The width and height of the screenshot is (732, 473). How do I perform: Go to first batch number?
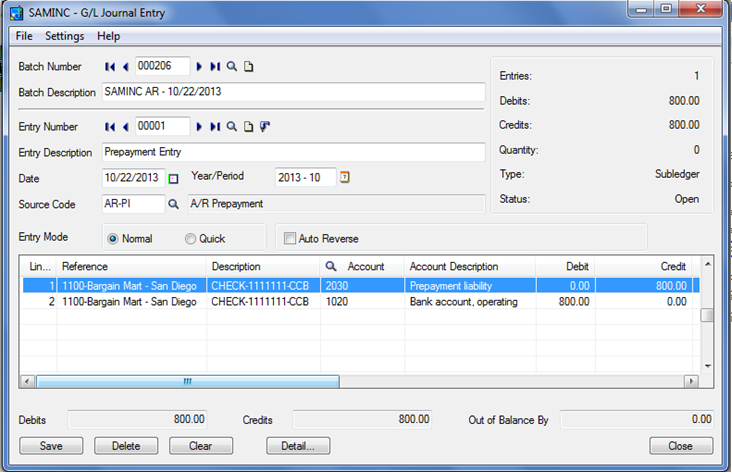pyautogui.click(x=110, y=67)
